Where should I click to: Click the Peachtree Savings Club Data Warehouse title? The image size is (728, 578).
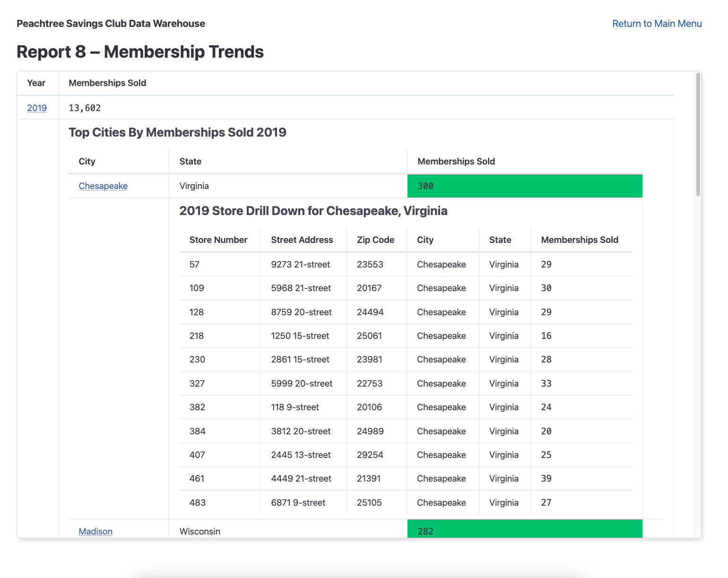coord(111,23)
